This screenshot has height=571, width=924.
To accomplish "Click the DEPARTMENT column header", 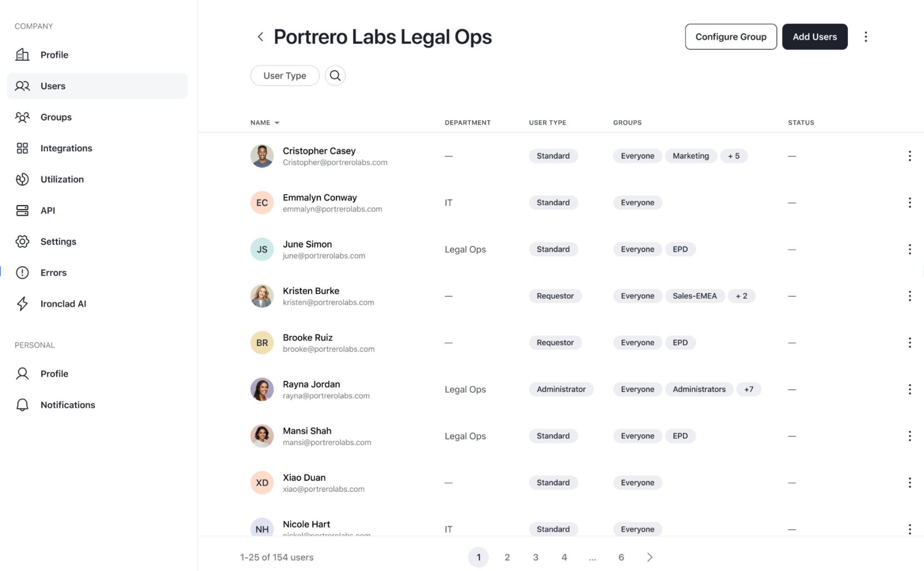I will [467, 123].
